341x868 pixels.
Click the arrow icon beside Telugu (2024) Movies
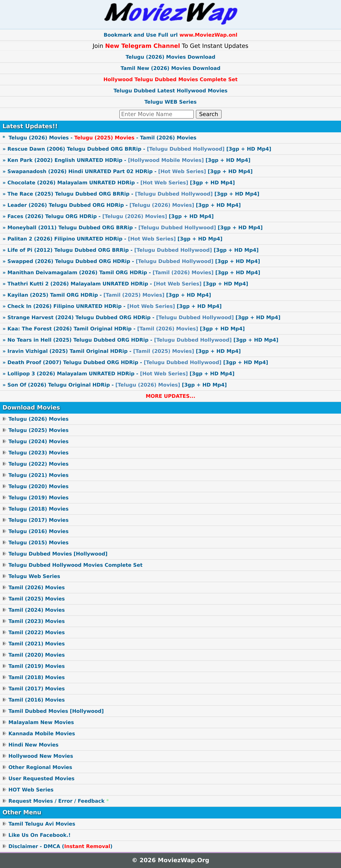[x=4, y=441]
